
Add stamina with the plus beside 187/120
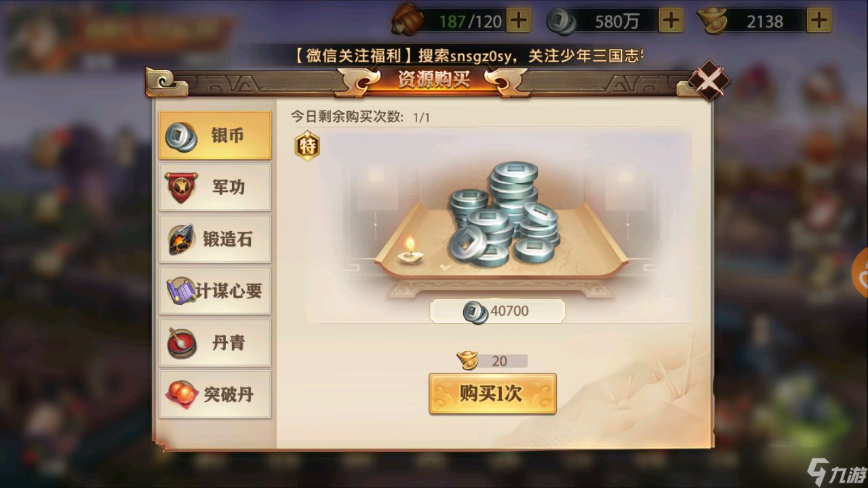tap(519, 21)
